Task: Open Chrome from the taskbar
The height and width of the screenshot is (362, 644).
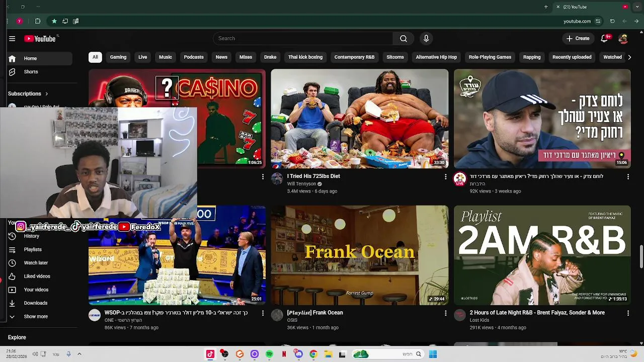Action: click(313, 354)
